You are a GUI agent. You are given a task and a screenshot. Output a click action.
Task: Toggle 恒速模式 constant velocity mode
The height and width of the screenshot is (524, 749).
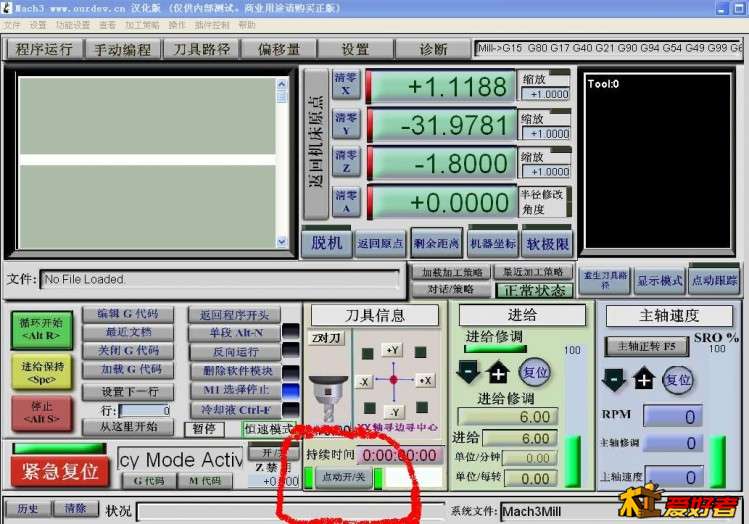tap(268, 429)
